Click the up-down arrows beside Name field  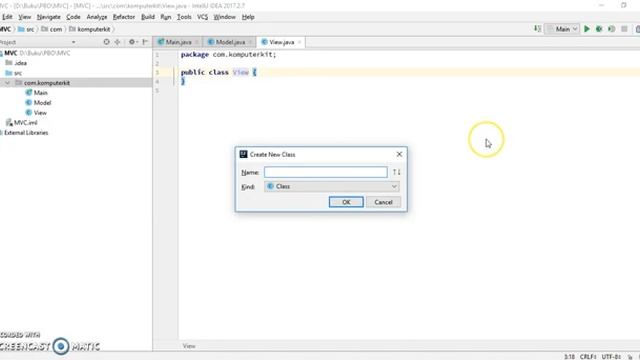(x=397, y=172)
